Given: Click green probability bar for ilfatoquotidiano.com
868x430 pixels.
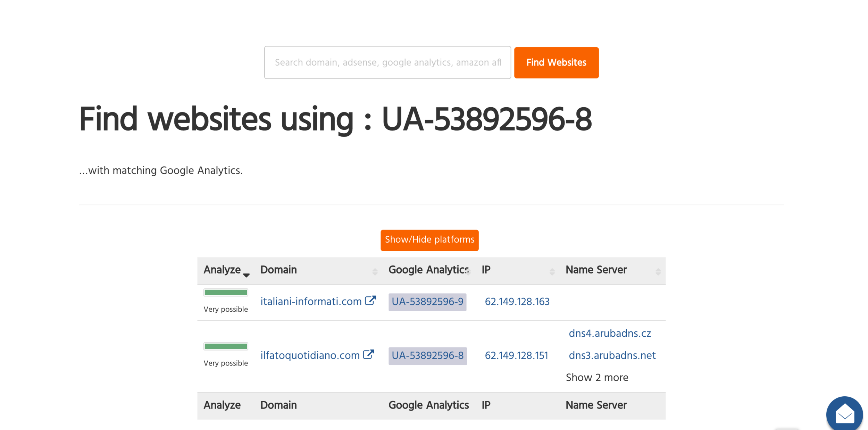Looking at the screenshot, I should (x=226, y=346).
